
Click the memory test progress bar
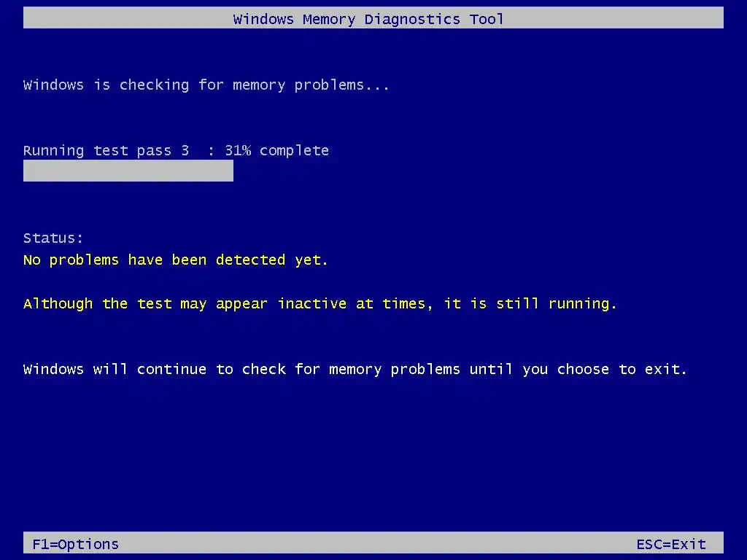(128, 171)
